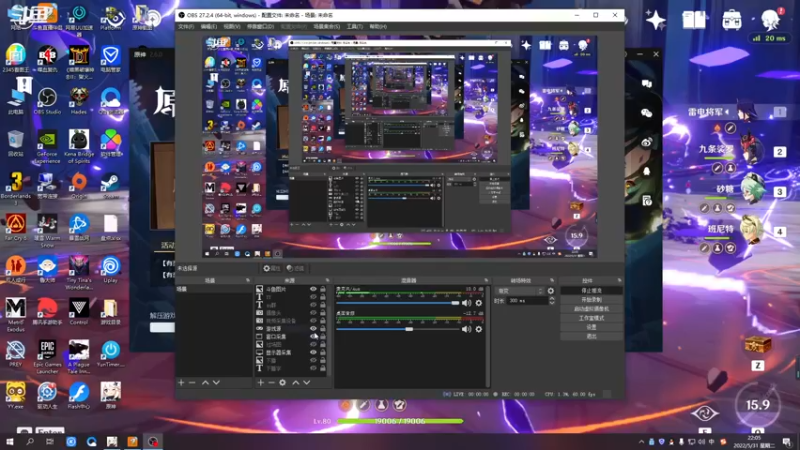Click the 退出 exit button in controls
This screenshot has height=450, width=800.
click(591, 336)
